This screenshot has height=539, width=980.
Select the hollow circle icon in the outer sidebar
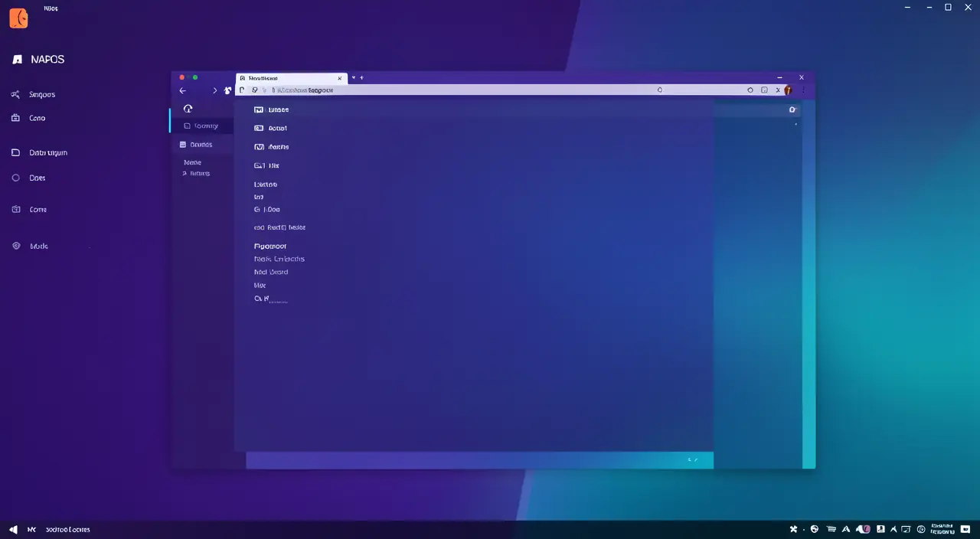(15, 178)
